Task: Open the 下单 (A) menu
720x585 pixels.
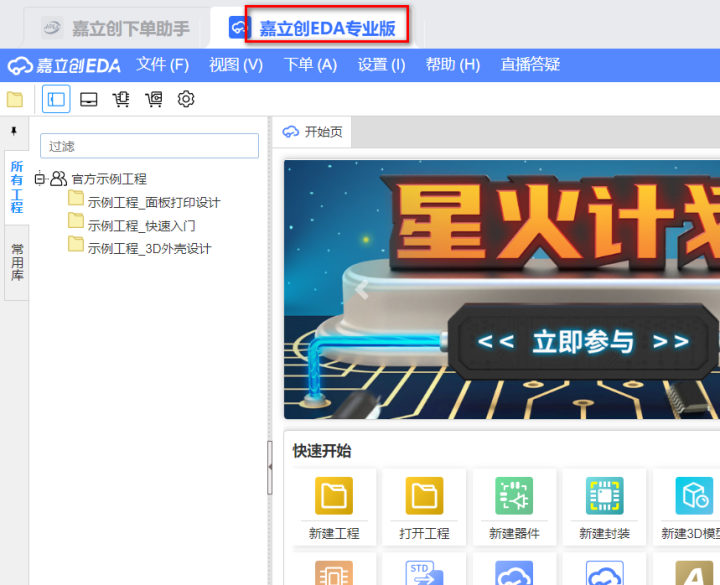Action: tap(310, 65)
